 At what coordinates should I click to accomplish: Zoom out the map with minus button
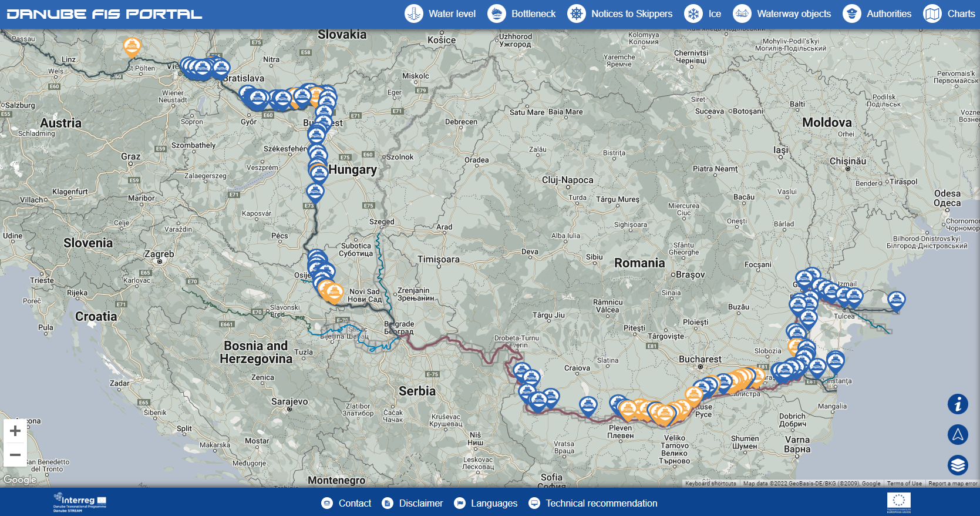pos(15,455)
